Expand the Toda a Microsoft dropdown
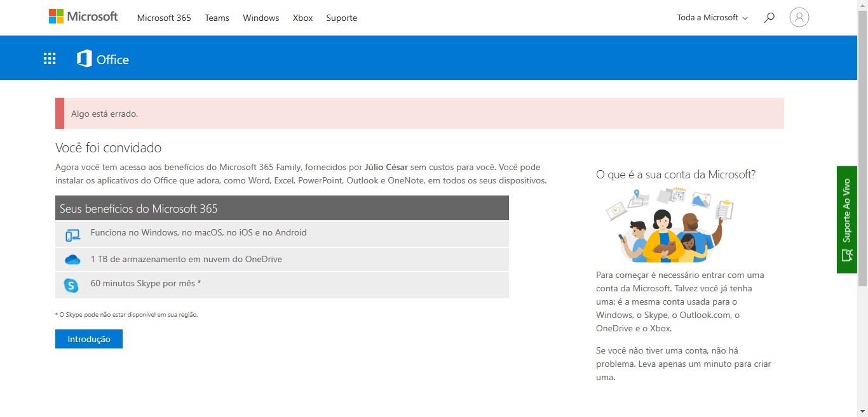The width and height of the screenshot is (868, 417). [x=712, y=18]
